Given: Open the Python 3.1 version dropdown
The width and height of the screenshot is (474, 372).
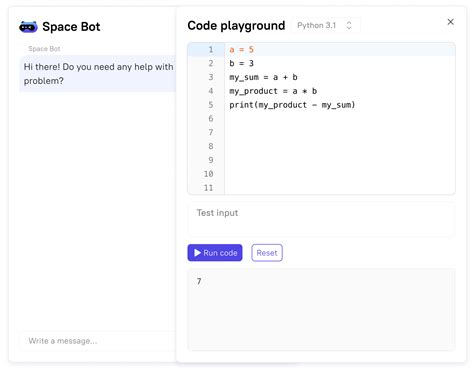Looking at the screenshot, I should (x=325, y=25).
